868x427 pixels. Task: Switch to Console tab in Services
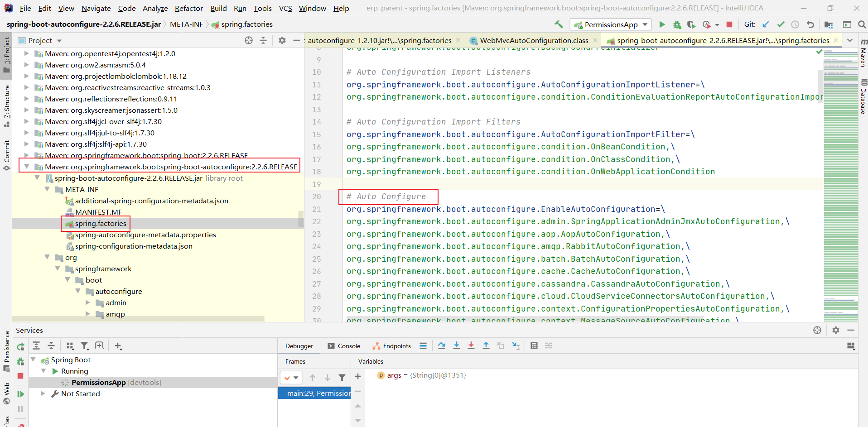[344, 346]
